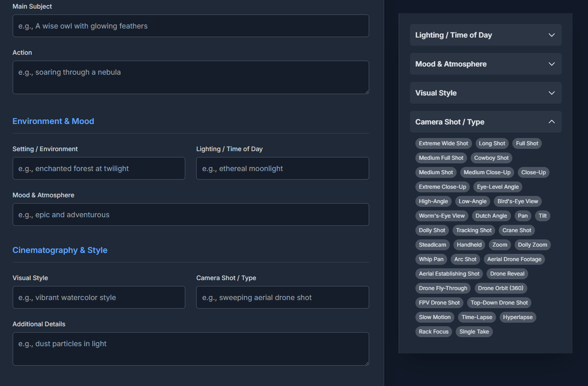Viewport: 588px width, 386px height.
Task: Click the Setting / Environment field
Action: point(99,168)
